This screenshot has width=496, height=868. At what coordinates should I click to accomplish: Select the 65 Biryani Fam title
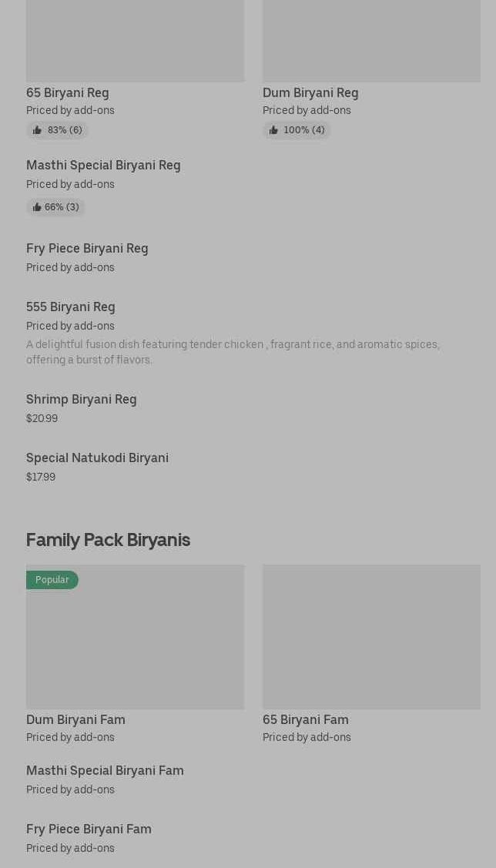point(306,719)
